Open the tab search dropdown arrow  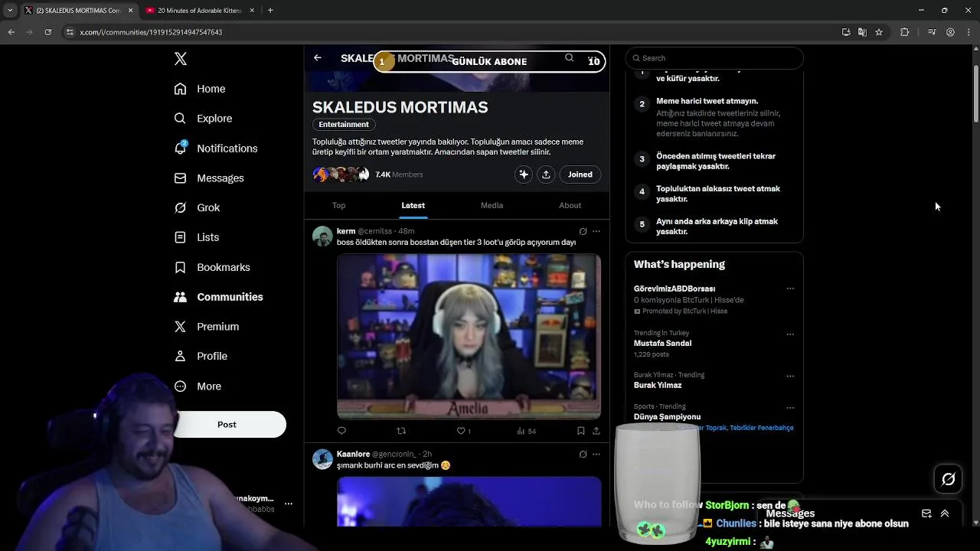click(x=10, y=11)
